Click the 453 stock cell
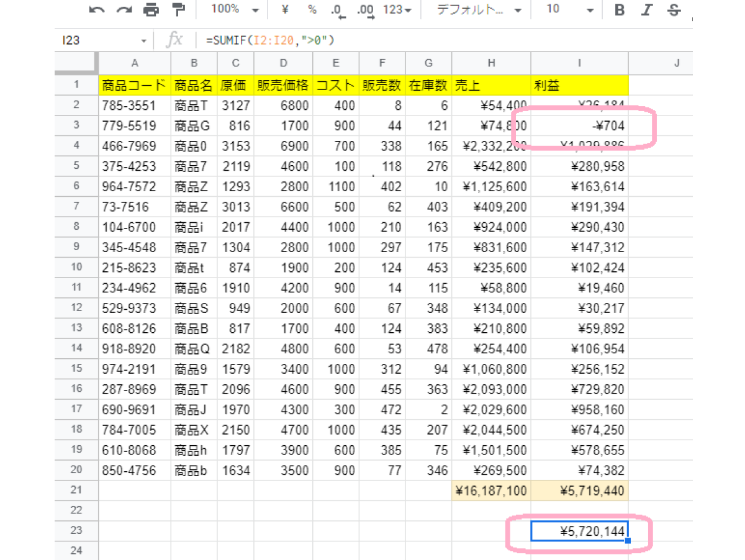The width and height of the screenshot is (745, 560). point(428,268)
